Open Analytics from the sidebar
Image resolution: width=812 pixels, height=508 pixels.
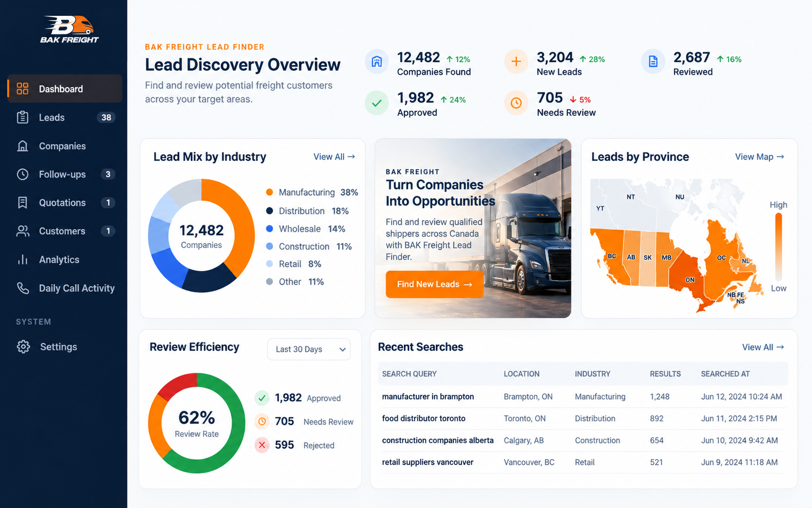pyautogui.click(x=65, y=260)
